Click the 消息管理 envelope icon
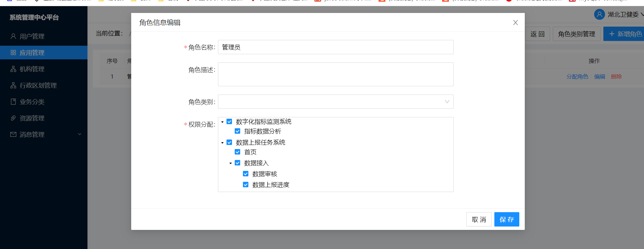This screenshot has width=644, height=249. pos(13,134)
